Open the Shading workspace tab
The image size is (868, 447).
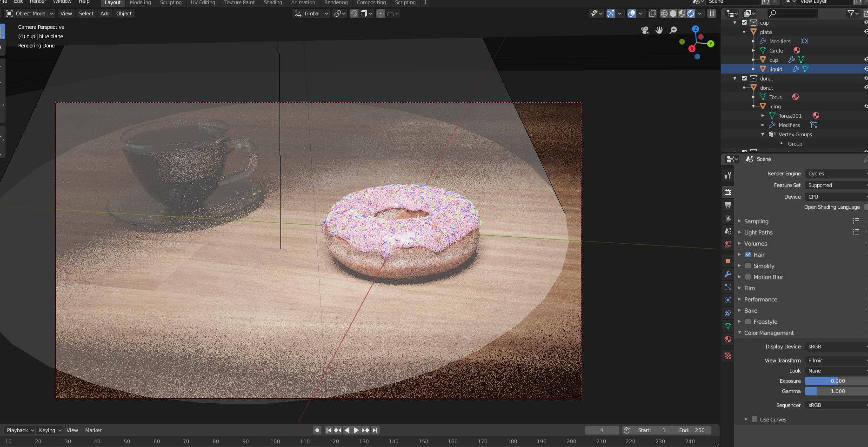point(273,3)
